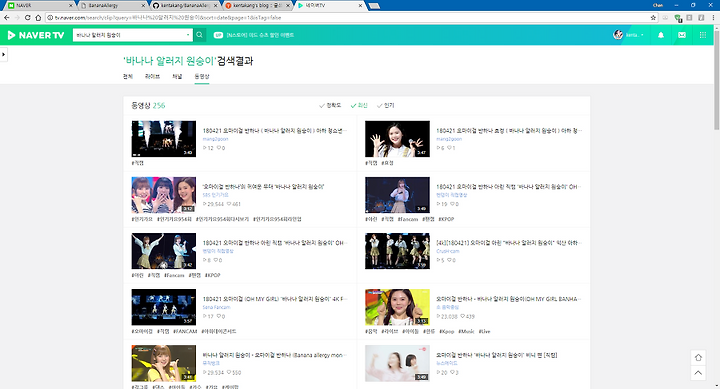
Task: Go to browser home page
Action: click(38, 17)
